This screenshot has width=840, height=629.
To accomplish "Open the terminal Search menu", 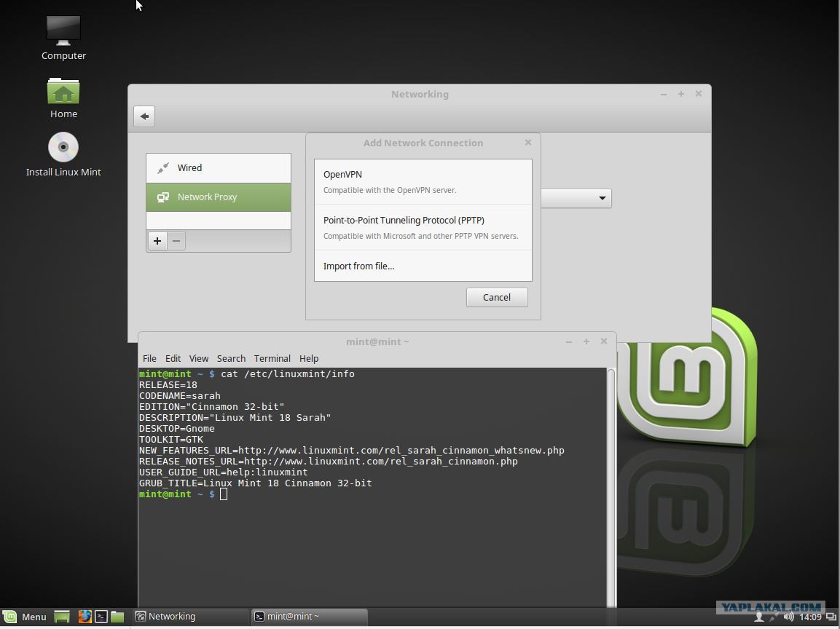I will click(x=231, y=359).
